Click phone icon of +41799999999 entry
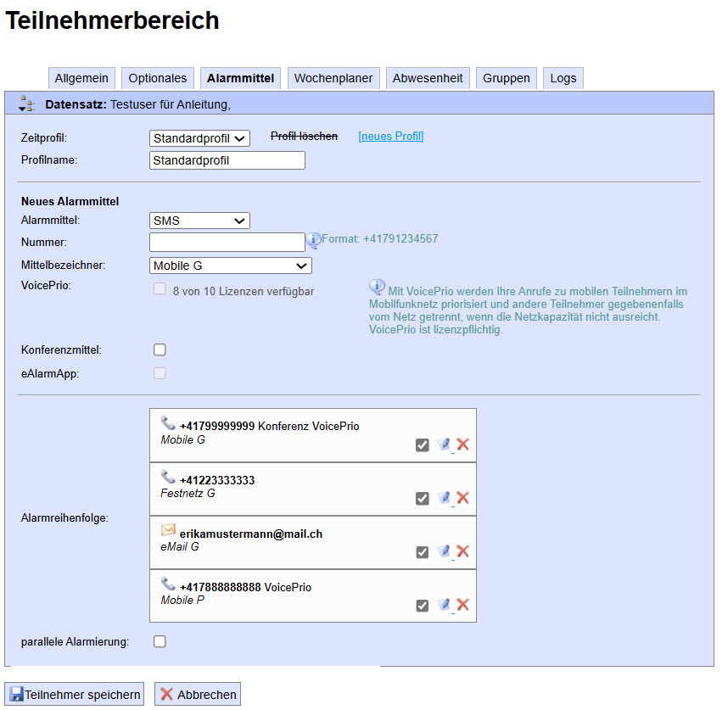 point(168,422)
